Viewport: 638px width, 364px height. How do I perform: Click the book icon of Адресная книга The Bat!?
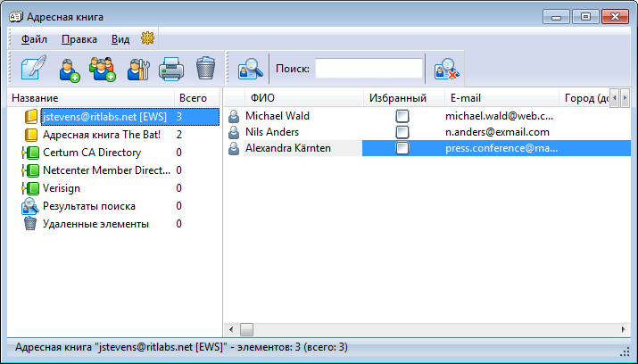tap(31, 135)
